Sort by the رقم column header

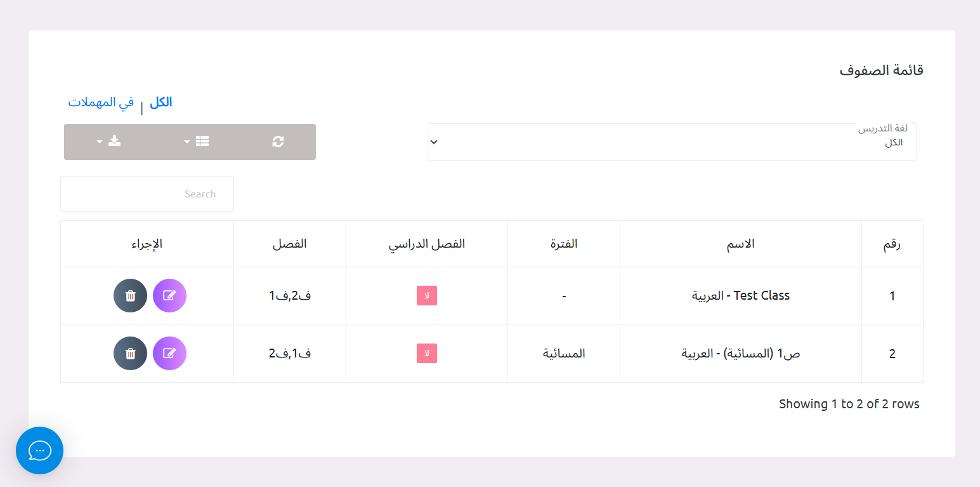(x=892, y=244)
